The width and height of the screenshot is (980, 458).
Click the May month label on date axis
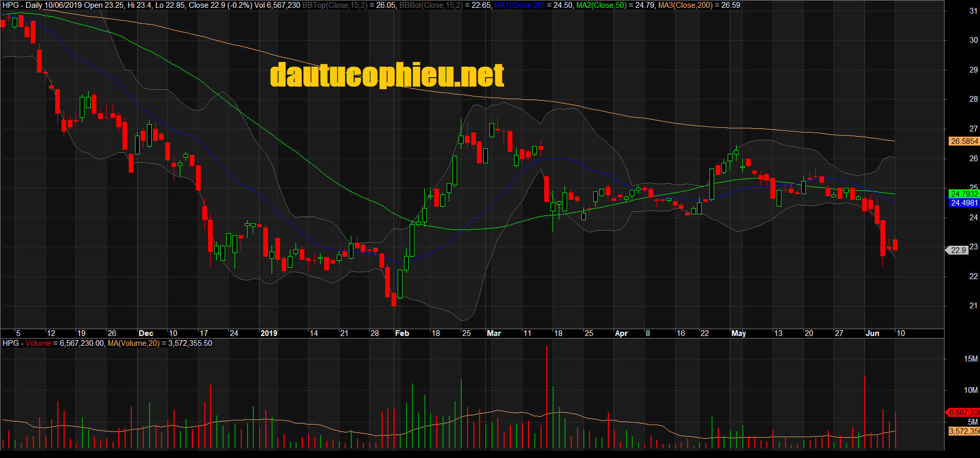(x=739, y=333)
